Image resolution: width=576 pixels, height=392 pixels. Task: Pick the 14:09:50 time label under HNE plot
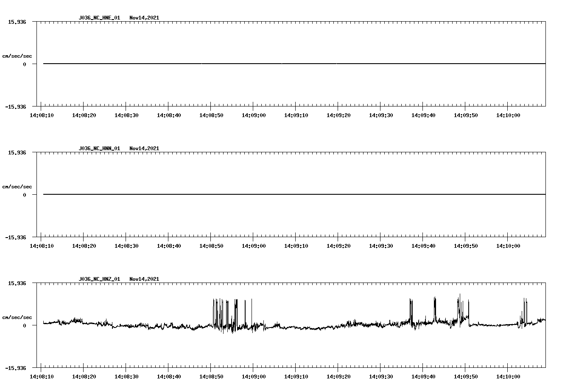pos(466,115)
